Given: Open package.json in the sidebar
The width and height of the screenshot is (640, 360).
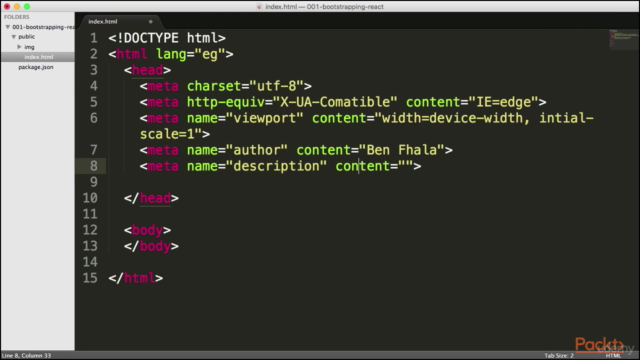Looking at the screenshot, I should pyautogui.click(x=36, y=67).
